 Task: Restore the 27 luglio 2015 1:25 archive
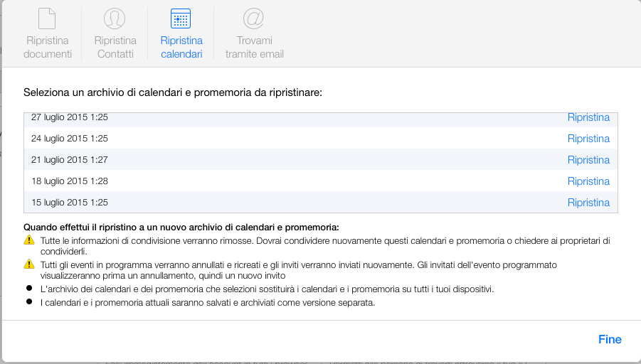[x=588, y=117]
